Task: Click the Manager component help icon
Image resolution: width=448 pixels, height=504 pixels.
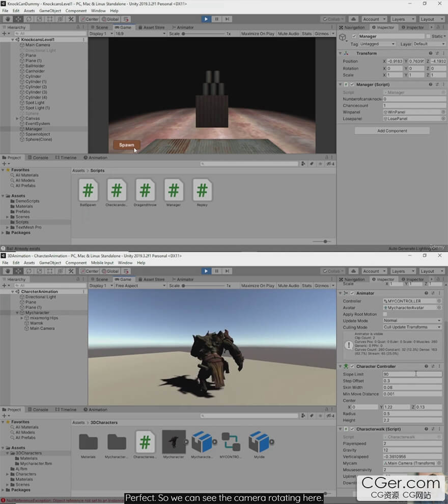Action: (430, 85)
